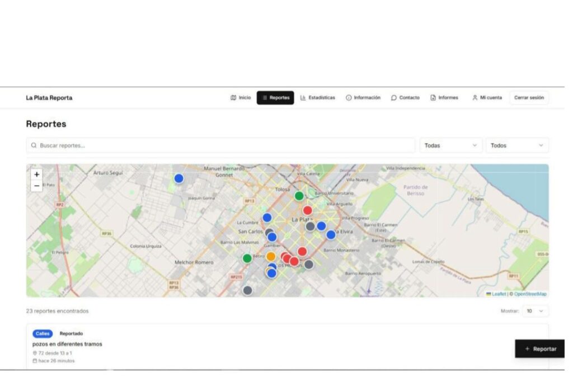Expand the Todas filter dropdown

point(450,145)
